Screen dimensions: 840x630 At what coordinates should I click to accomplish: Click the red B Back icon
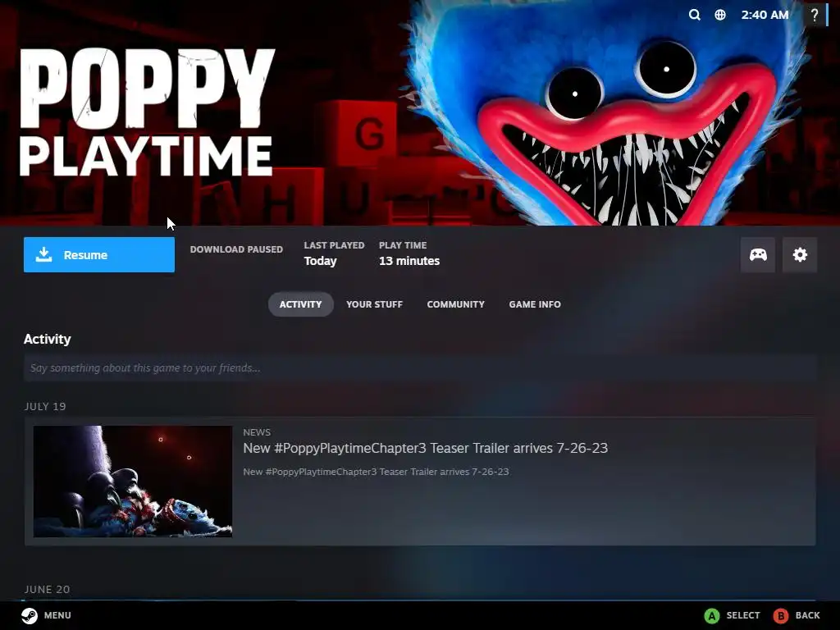(781, 615)
